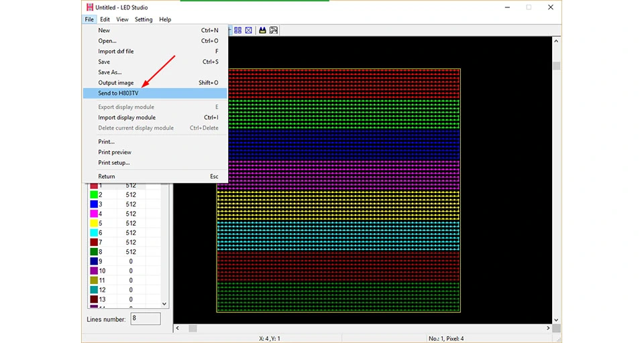
Task: Click the hammer picture toolbar icon
Action: [274, 30]
